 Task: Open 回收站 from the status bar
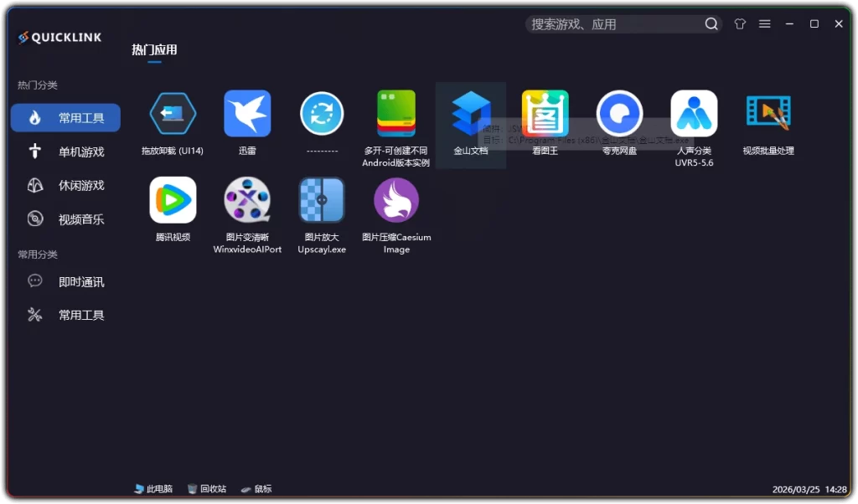(x=207, y=488)
